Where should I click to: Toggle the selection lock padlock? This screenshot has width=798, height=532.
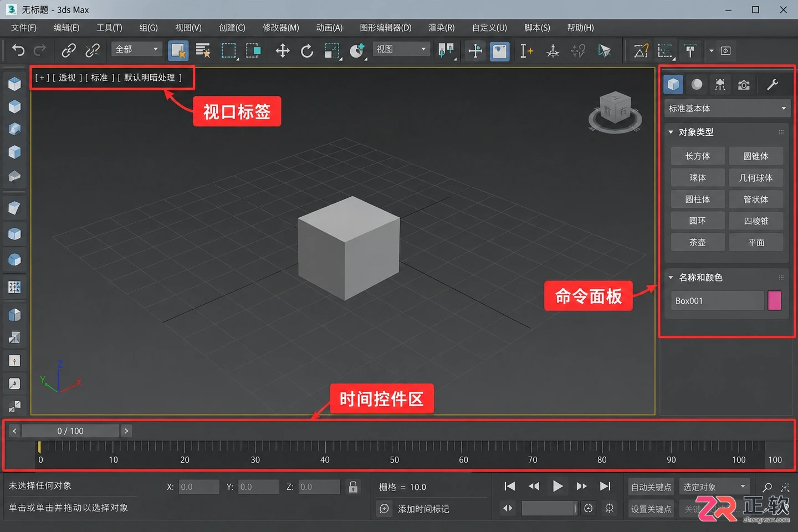[353, 487]
